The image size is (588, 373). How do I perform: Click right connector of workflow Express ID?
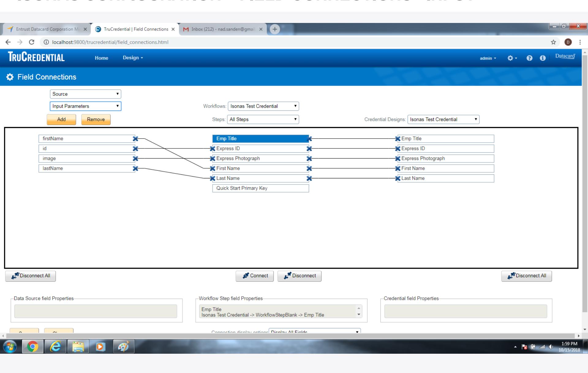click(309, 149)
